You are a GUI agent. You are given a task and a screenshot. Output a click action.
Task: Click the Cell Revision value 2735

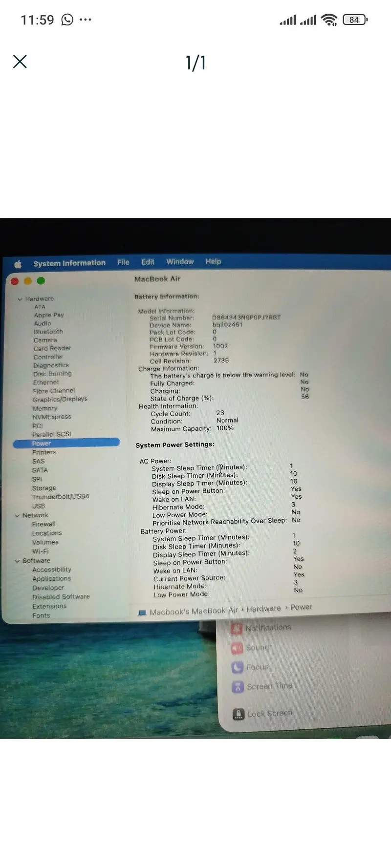(221, 360)
